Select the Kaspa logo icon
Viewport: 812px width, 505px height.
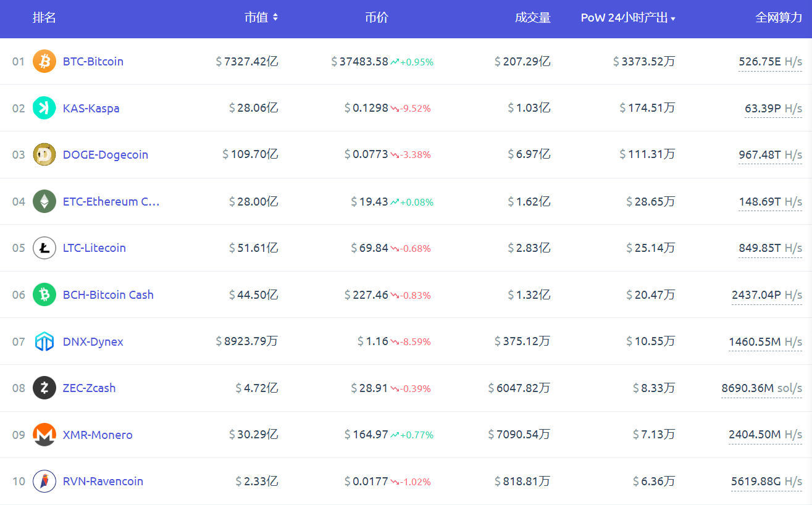pos(44,107)
